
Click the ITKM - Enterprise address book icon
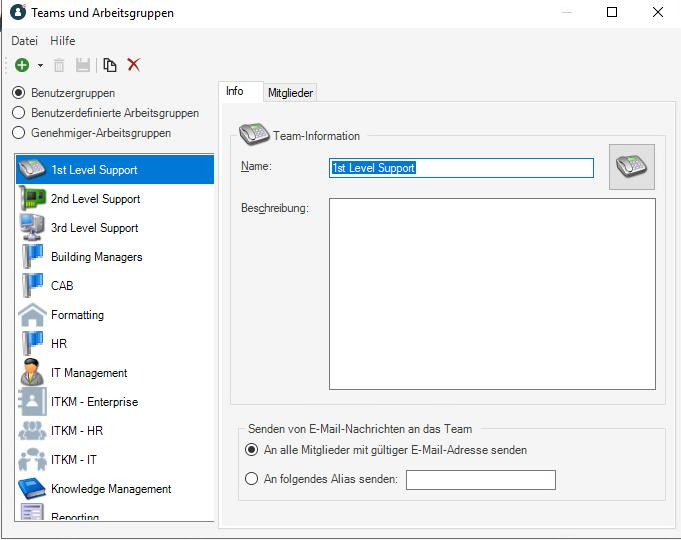point(32,401)
